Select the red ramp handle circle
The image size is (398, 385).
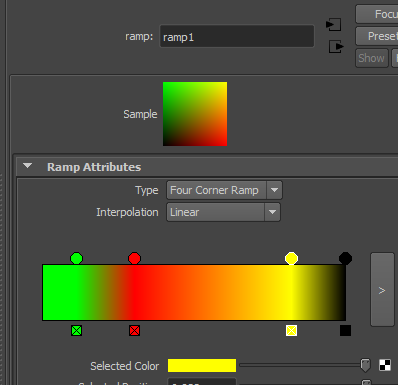[135, 258]
